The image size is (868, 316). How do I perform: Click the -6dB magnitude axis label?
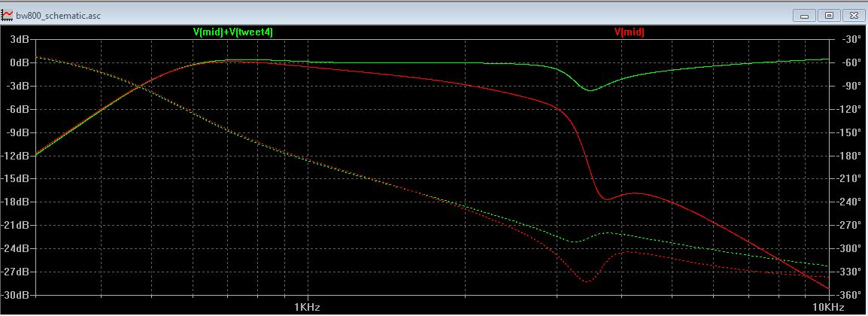coord(17,109)
